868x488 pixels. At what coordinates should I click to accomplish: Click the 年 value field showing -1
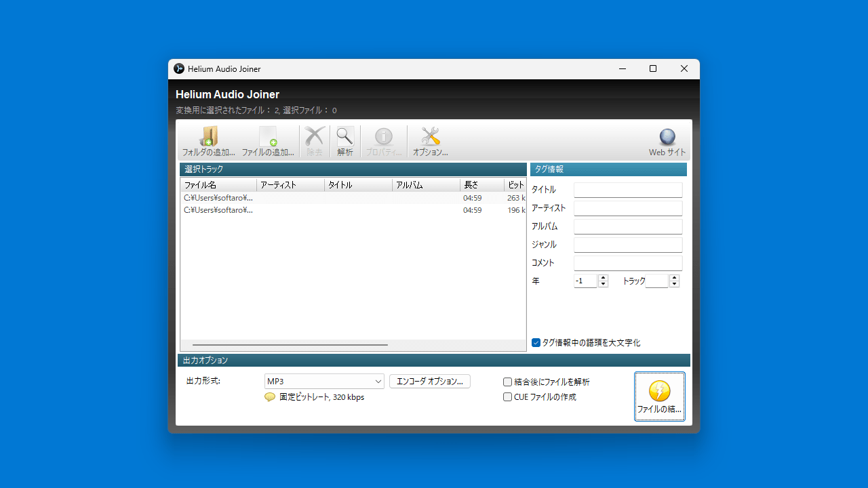tap(585, 281)
